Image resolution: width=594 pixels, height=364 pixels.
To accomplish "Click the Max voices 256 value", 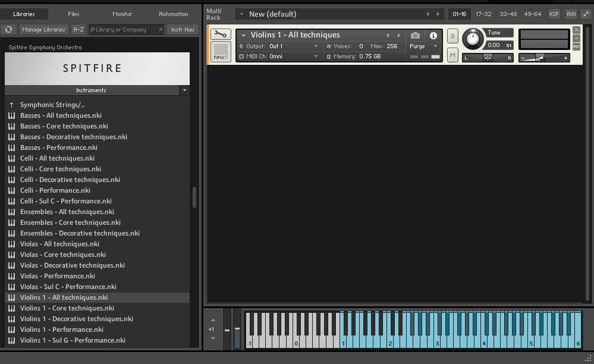I will coord(392,46).
